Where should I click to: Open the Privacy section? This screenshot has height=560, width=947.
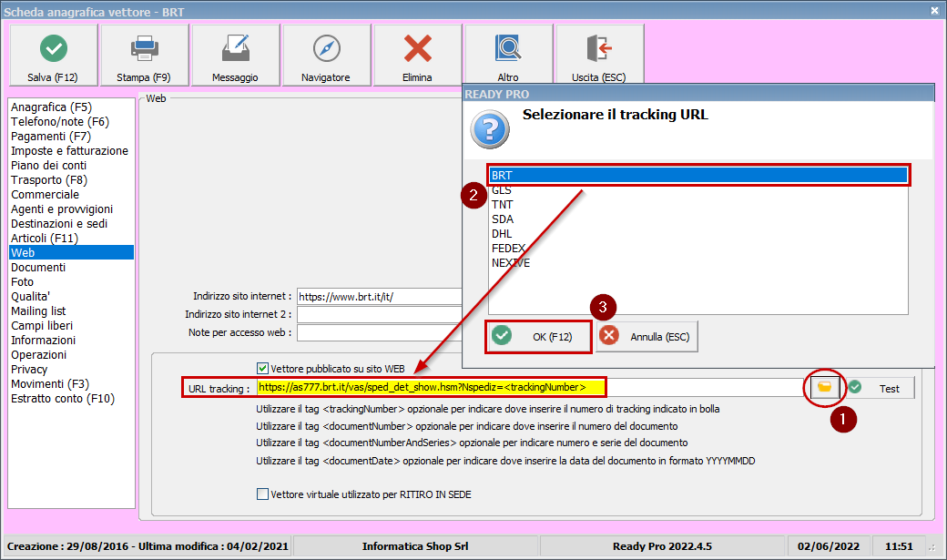pos(71,369)
